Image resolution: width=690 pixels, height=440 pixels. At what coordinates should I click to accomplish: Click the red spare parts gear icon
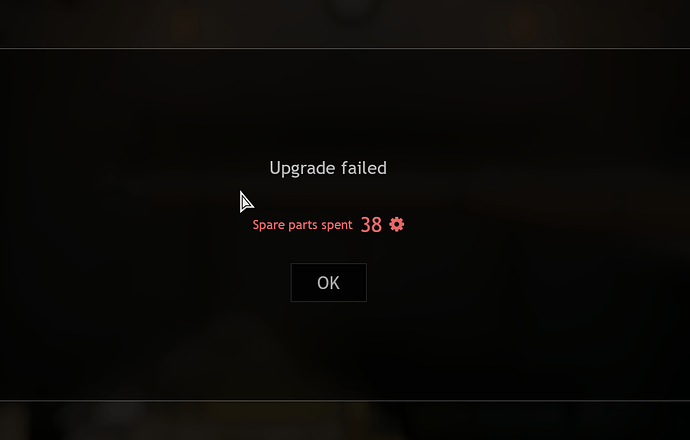396,224
